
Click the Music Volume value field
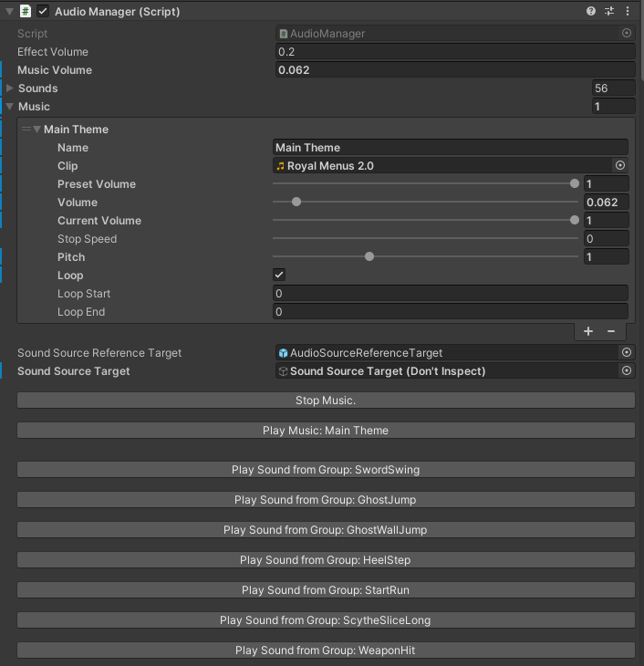coord(455,69)
